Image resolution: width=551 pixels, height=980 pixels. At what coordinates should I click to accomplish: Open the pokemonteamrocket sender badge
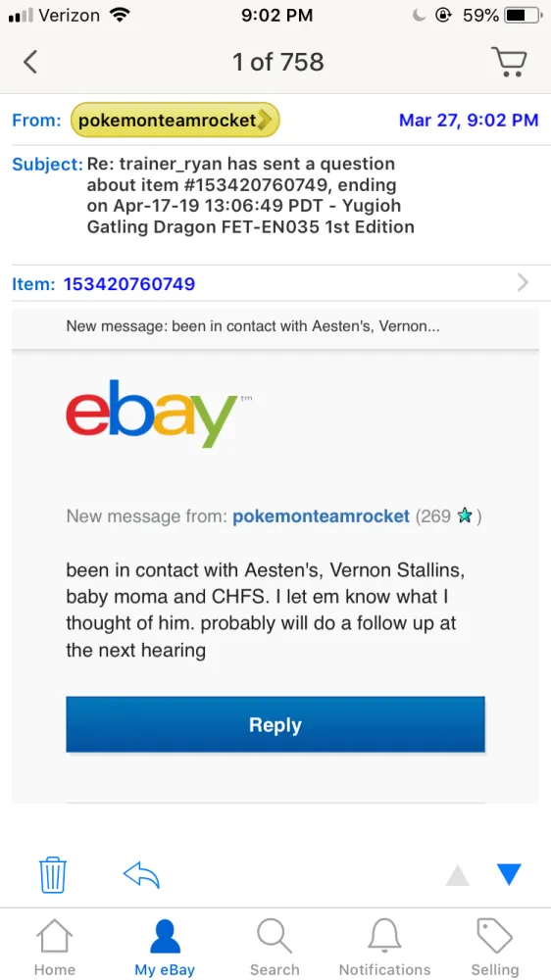pyautogui.click(x=175, y=120)
